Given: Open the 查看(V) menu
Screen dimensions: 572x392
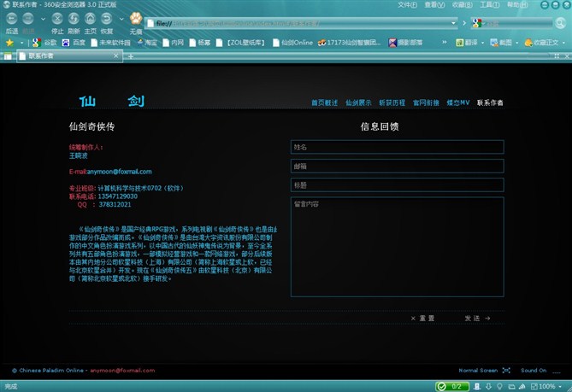Looking at the screenshot, I should [x=434, y=5].
